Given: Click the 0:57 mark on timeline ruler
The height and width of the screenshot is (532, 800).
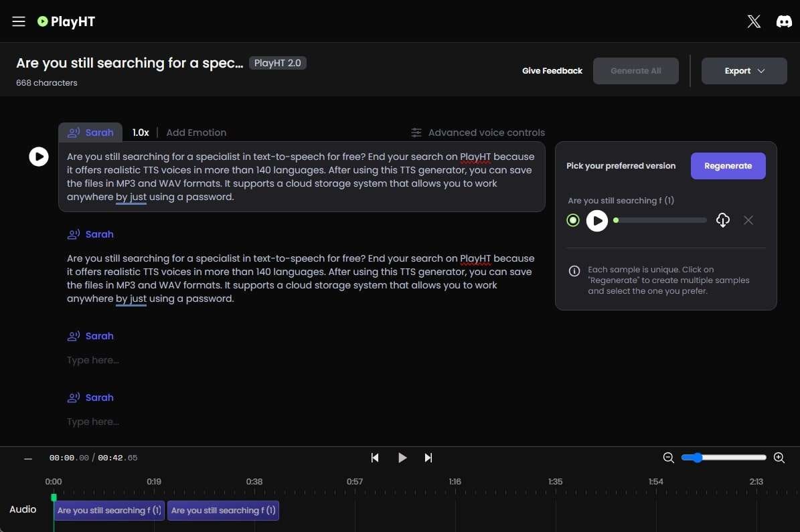Looking at the screenshot, I should [355, 482].
